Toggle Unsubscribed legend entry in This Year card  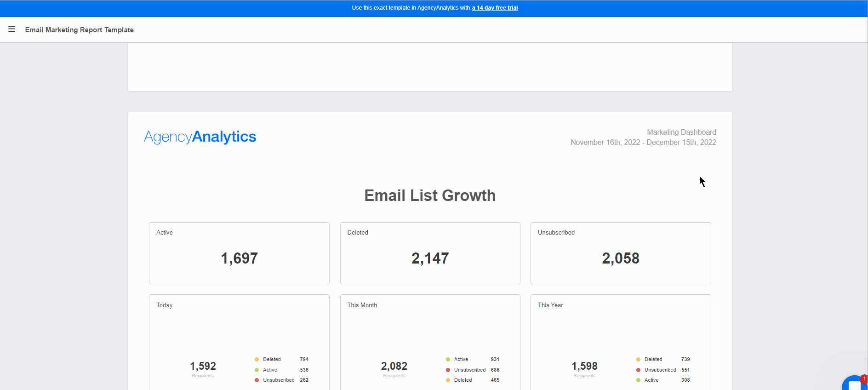660,370
